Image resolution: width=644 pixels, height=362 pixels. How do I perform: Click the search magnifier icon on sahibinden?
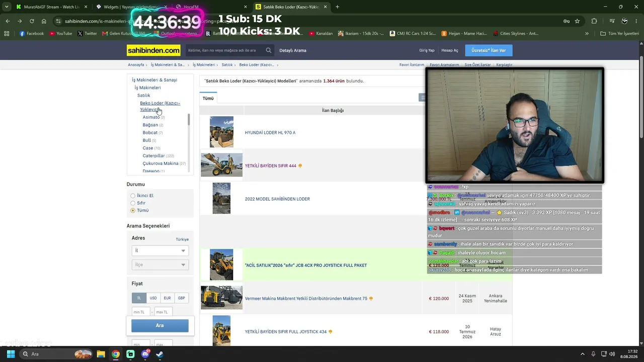point(269,50)
